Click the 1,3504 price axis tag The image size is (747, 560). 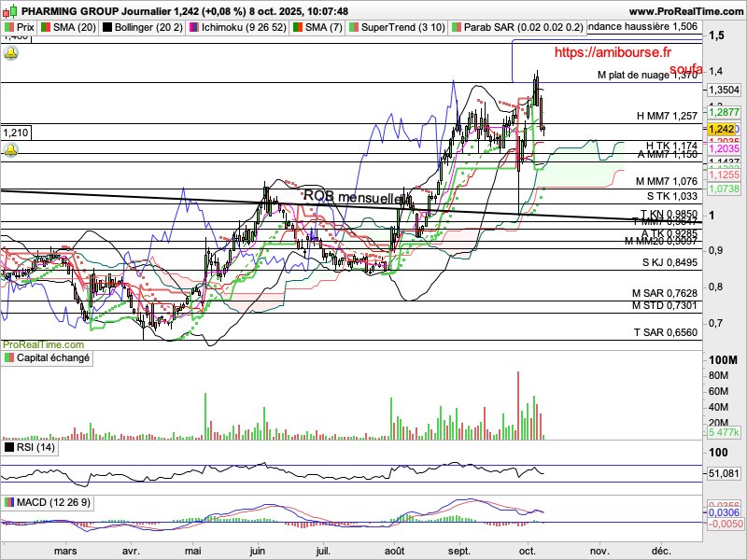[x=725, y=90]
